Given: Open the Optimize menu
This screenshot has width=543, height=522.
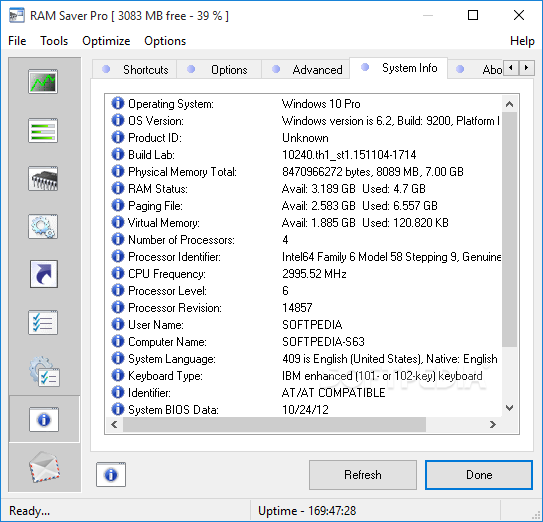Looking at the screenshot, I should (x=106, y=41).
